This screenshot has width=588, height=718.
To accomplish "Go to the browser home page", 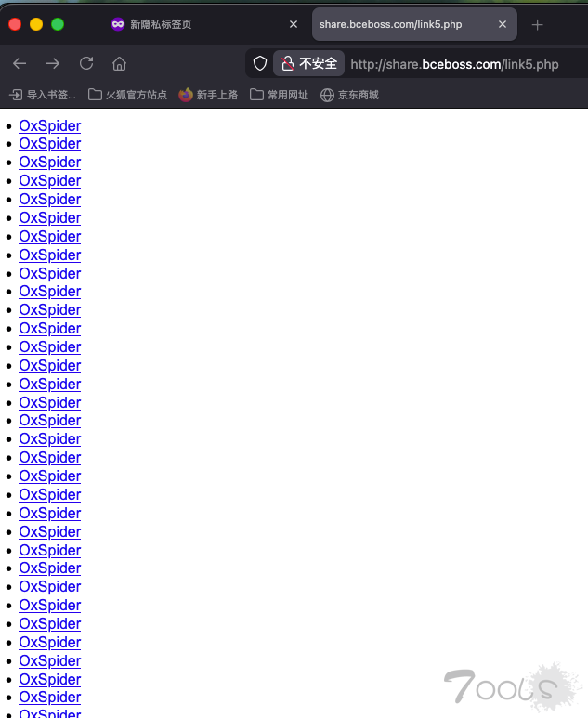I will pos(119,64).
